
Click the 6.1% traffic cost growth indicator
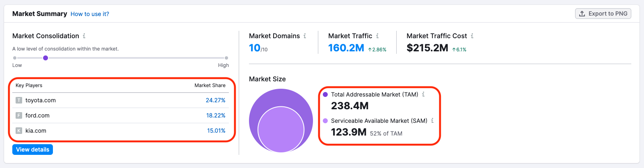(459, 50)
